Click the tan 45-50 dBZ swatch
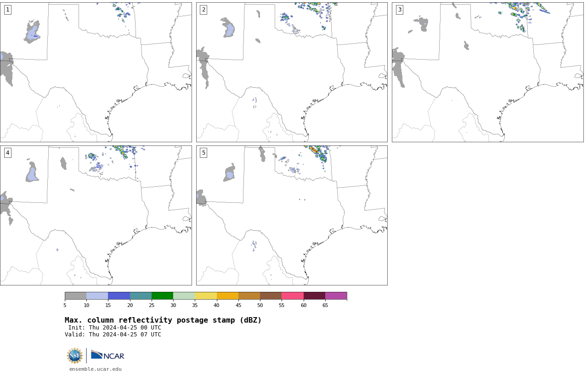 click(x=249, y=296)
